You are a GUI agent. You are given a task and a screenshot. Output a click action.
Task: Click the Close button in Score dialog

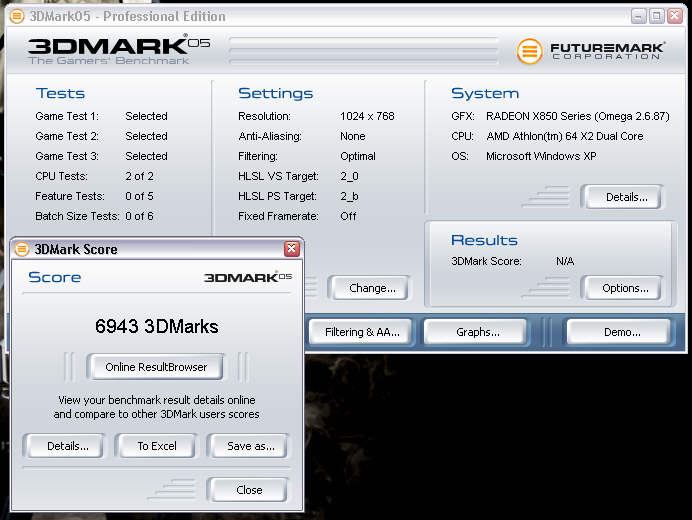249,490
